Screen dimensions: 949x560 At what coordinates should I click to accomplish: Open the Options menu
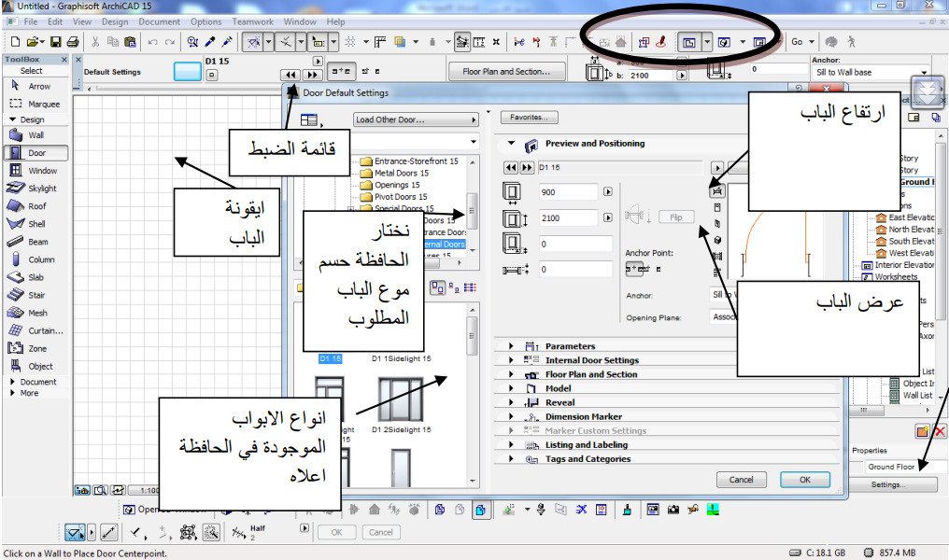pyautogui.click(x=205, y=21)
